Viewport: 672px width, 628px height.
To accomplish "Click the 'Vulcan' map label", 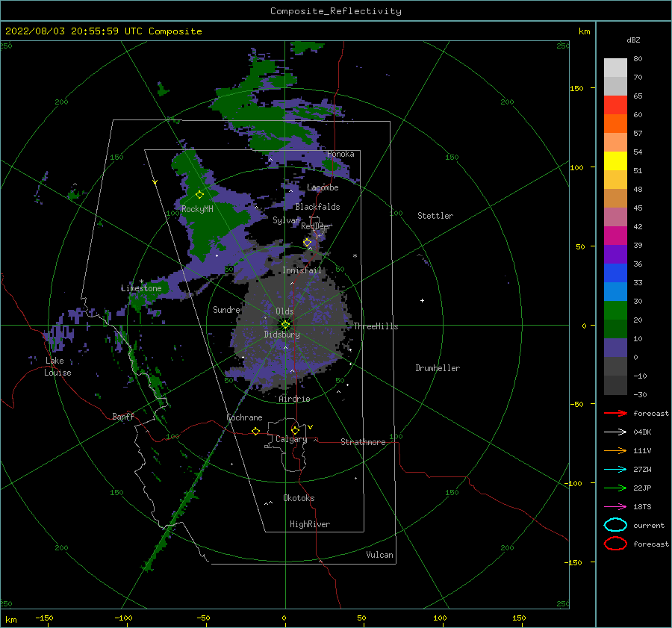I will pos(379,555).
